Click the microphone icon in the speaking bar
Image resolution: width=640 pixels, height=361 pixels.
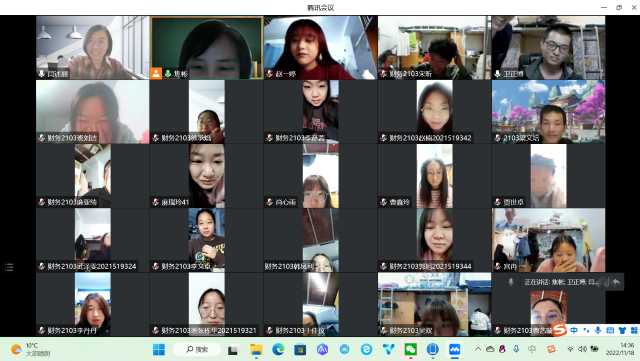coord(511,282)
